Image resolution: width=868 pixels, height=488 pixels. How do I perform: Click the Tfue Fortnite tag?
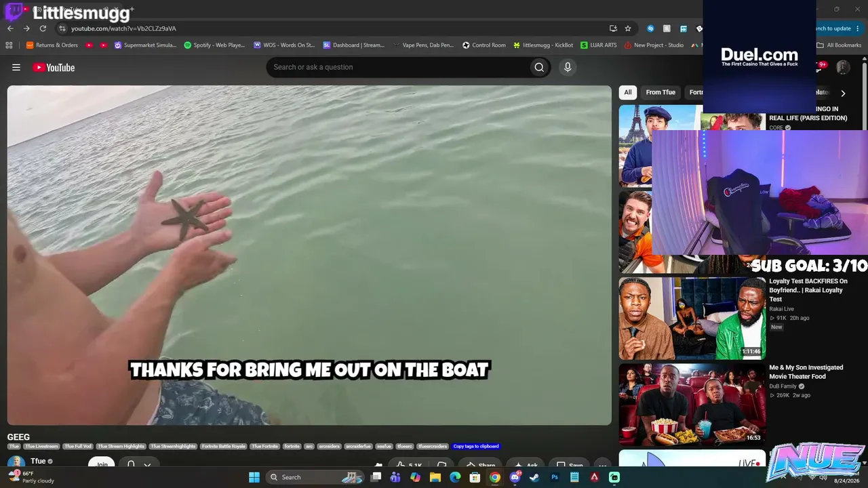(265, 447)
